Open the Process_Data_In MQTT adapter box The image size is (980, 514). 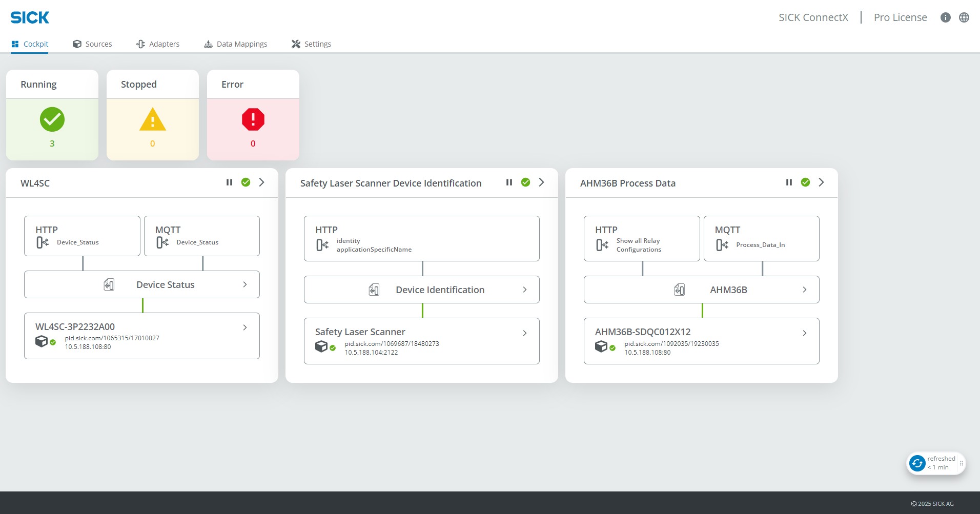[762, 238]
